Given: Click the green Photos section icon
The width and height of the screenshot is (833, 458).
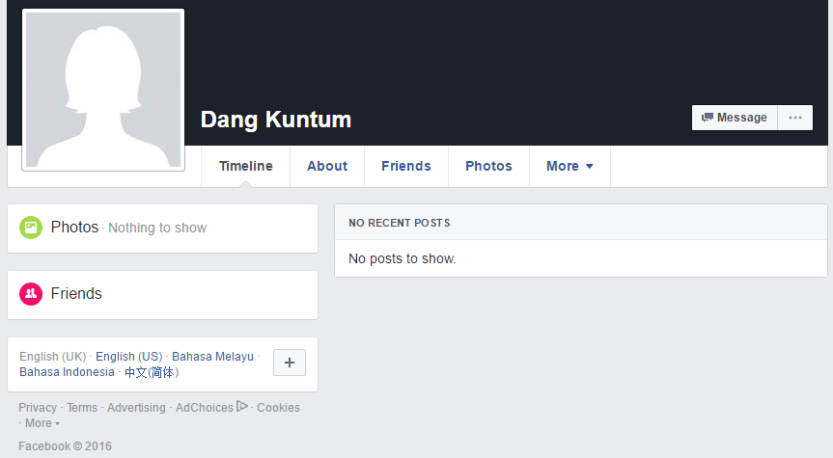Looking at the screenshot, I should pos(31,228).
